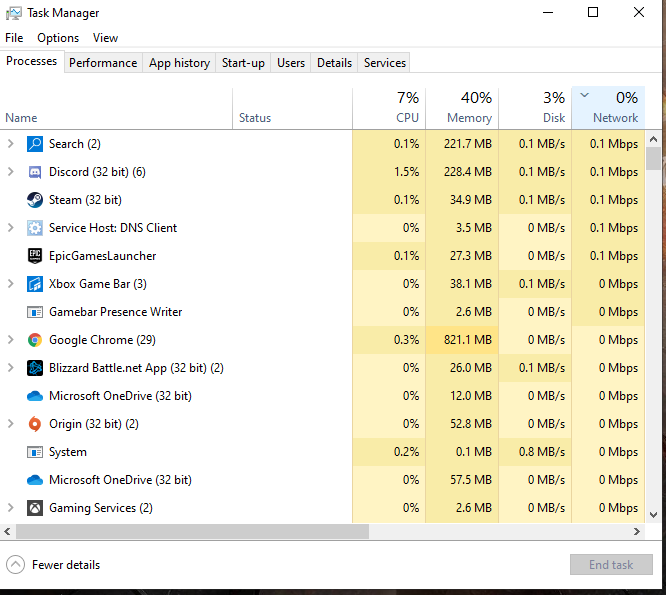Image resolution: width=666 pixels, height=595 pixels.
Task: Click the horizontal scrollbar left arrow
Action: (x=7, y=531)
